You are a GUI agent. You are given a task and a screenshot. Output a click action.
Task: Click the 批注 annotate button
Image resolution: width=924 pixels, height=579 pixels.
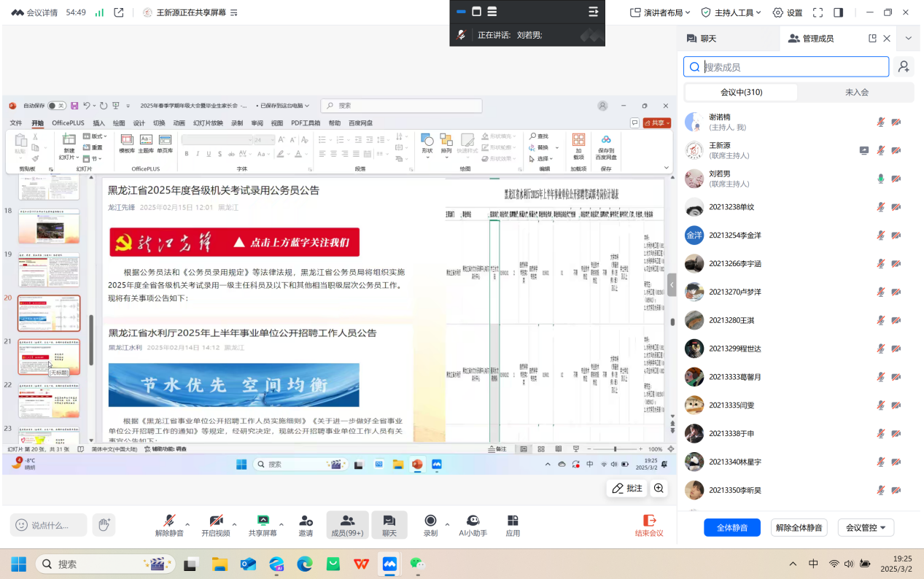click(627, 489)
